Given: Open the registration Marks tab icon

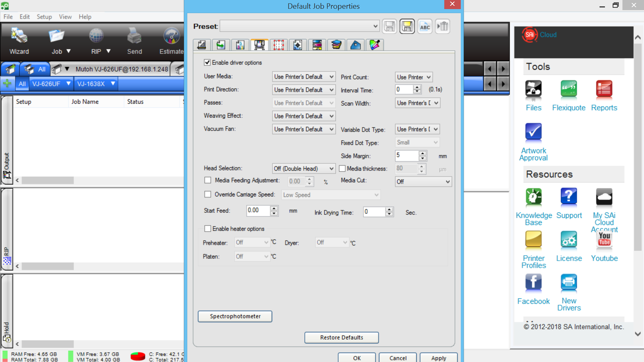Looking at the screenshot, I should coord(298,45).
